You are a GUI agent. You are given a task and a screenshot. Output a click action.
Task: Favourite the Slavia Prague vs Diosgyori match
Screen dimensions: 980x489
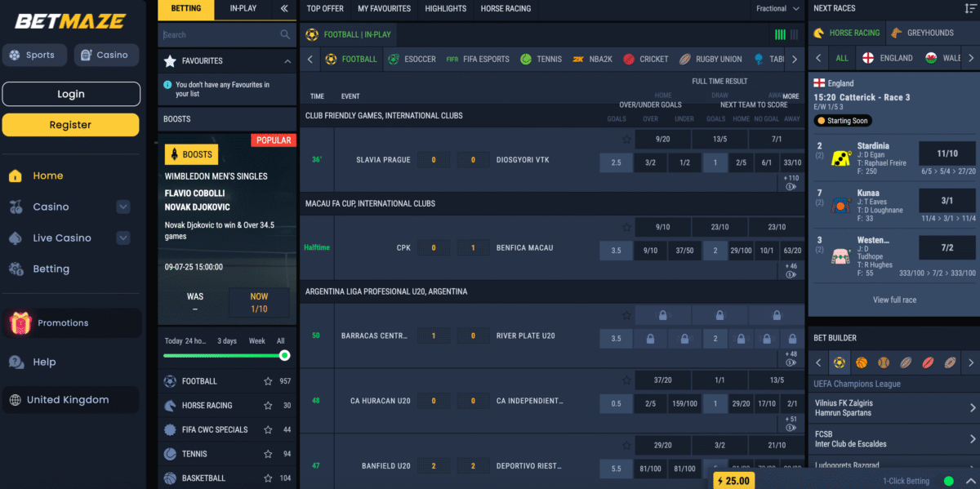coord(626,140)
